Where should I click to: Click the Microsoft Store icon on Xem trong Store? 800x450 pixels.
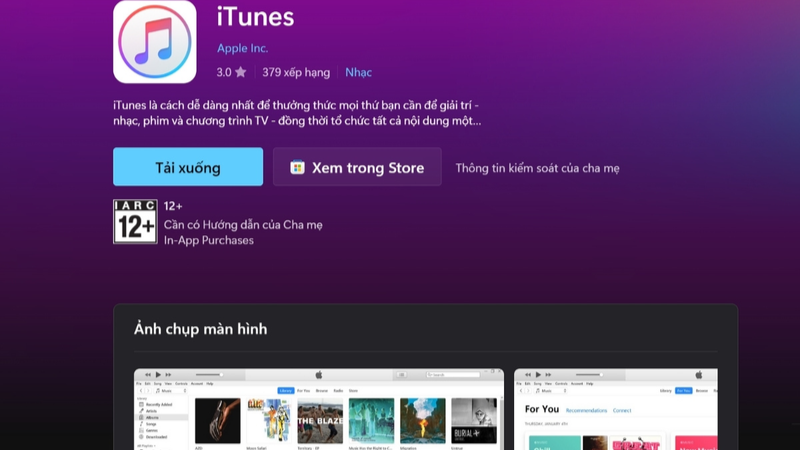[x=297, y=167]
